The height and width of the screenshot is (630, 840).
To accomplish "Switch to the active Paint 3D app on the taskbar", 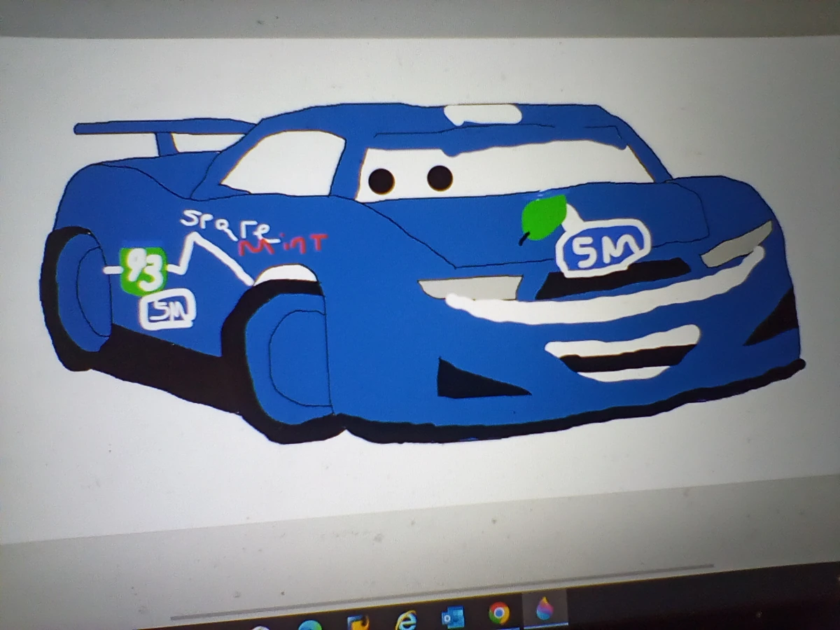I will point(545,610).
